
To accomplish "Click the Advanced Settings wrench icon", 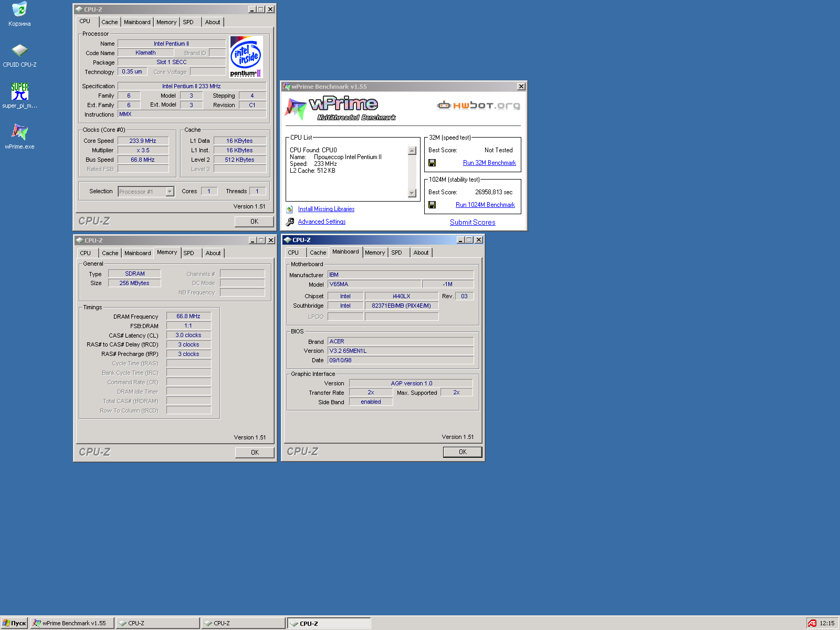I will point(290,222).
